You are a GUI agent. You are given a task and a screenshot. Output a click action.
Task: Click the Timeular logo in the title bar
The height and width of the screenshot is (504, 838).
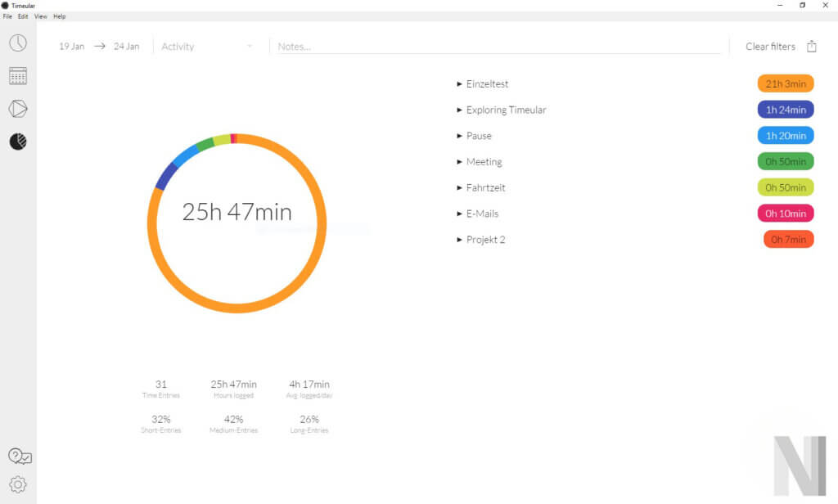point(7,5)
